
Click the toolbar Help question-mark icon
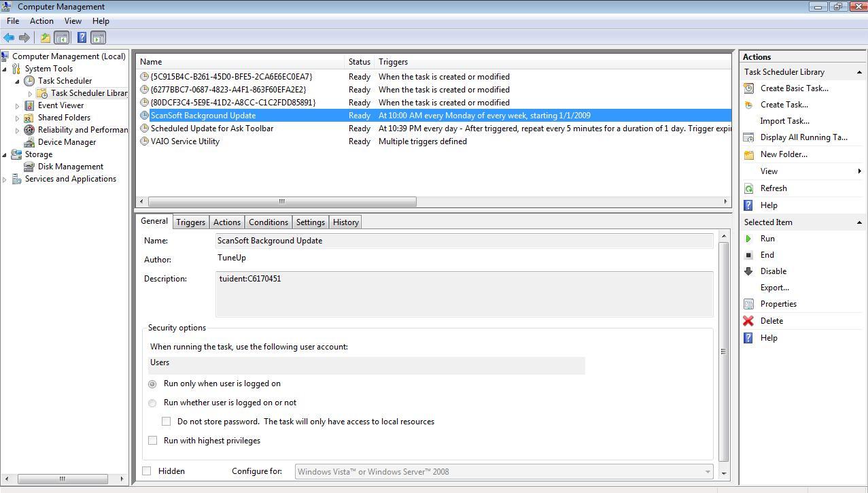tap(82, 38)
